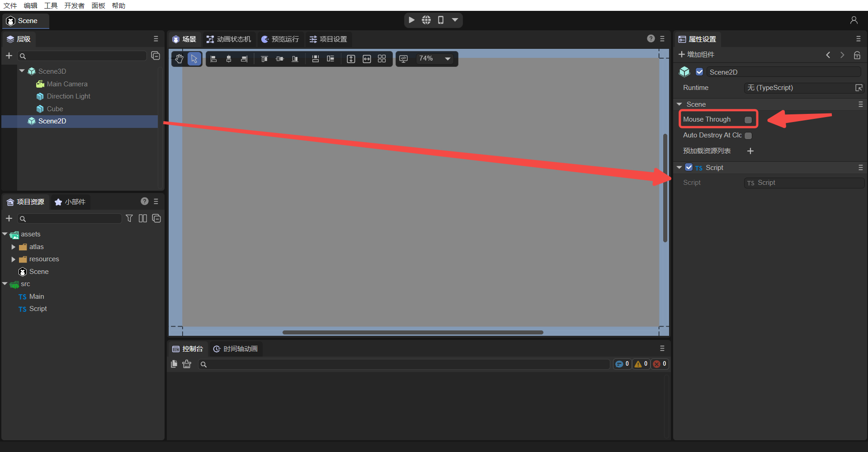Image resolution: width=868 pixels, height=452 pixels.
Task: Click the user account icon
Action: [x=854, y=20]
